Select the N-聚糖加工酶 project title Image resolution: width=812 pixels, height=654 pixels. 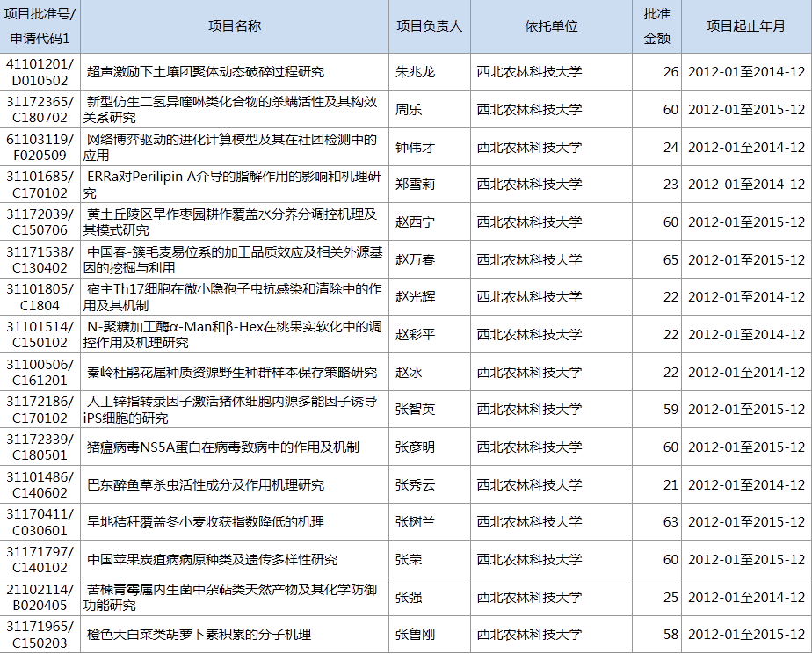point(233,335)
